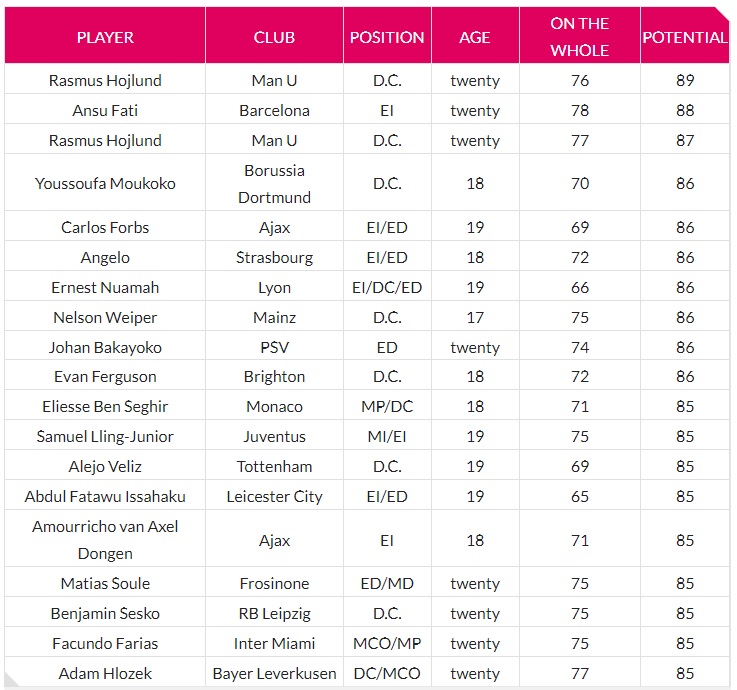Click Youssoufa Moukoko in player column
The width and height of the screenshot is (737, 690).
(105, 183)
